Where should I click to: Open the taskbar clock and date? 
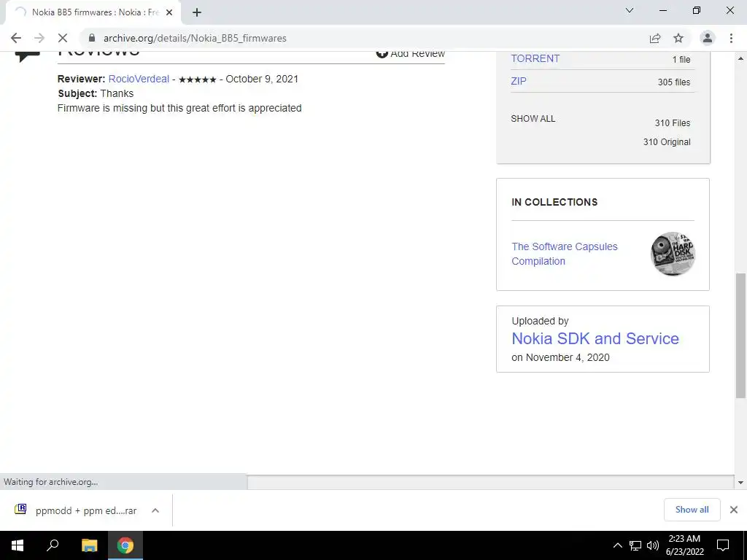[x=684, y=545]
